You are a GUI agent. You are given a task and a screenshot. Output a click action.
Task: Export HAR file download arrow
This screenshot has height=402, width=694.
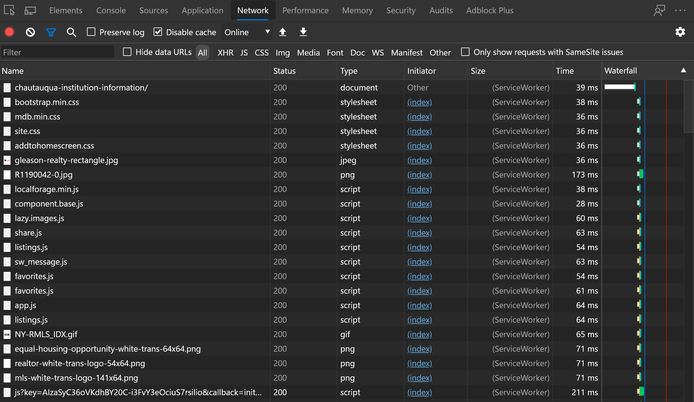(303, 32)
